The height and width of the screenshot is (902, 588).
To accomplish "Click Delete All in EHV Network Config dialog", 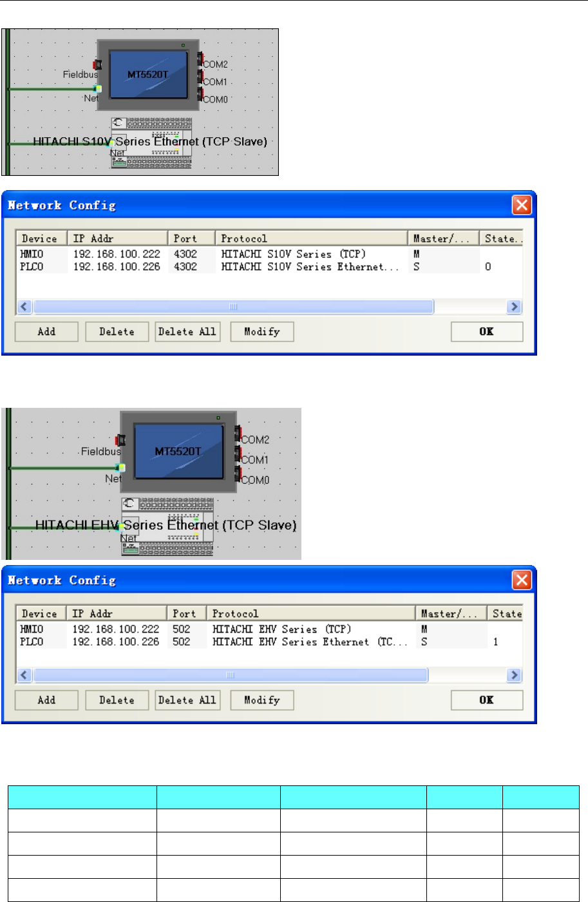I will (187, 700).
